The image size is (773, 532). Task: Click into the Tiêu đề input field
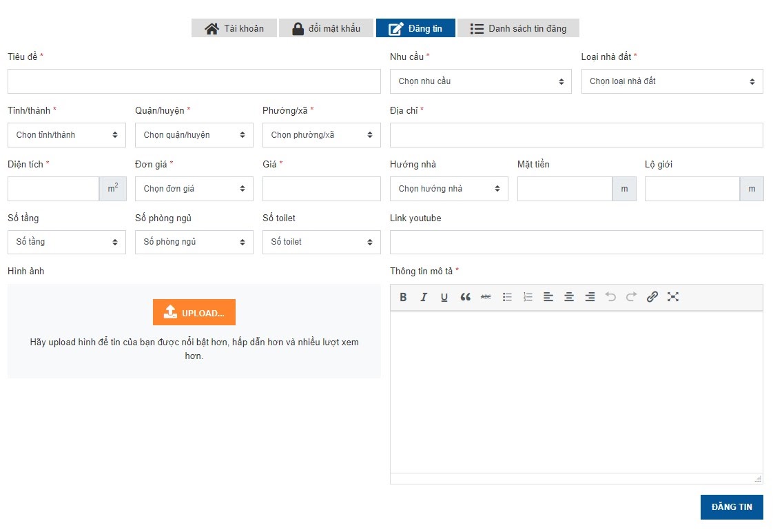click(194, 81)
